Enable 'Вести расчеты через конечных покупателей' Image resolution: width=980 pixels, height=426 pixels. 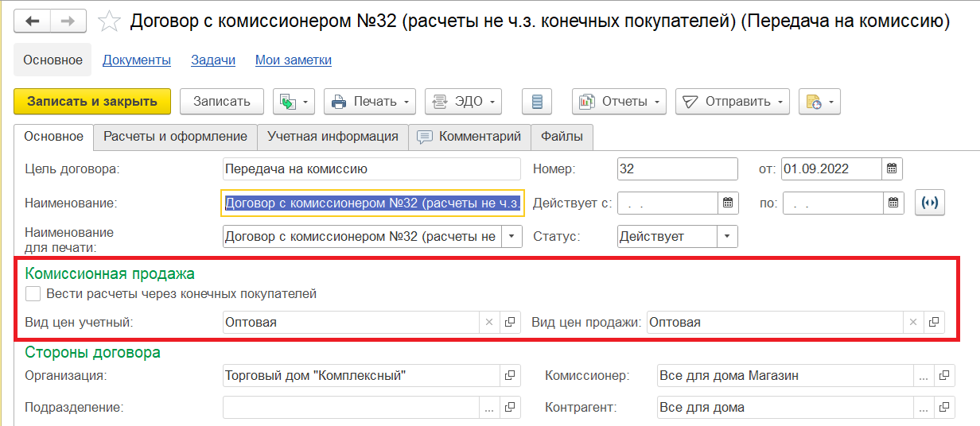[33, 294]
